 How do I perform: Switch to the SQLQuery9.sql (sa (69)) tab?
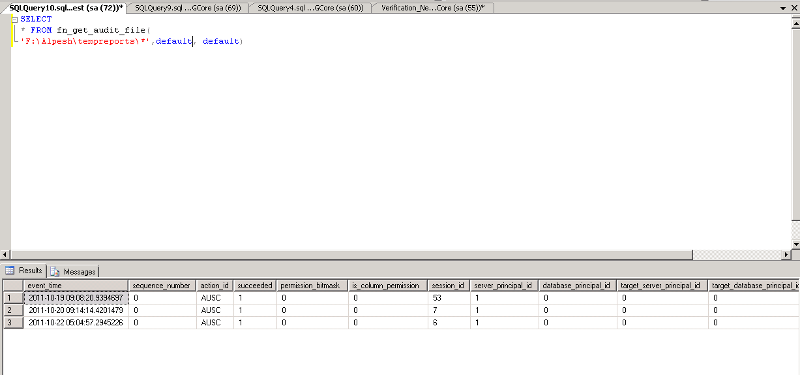click(188, 8)
